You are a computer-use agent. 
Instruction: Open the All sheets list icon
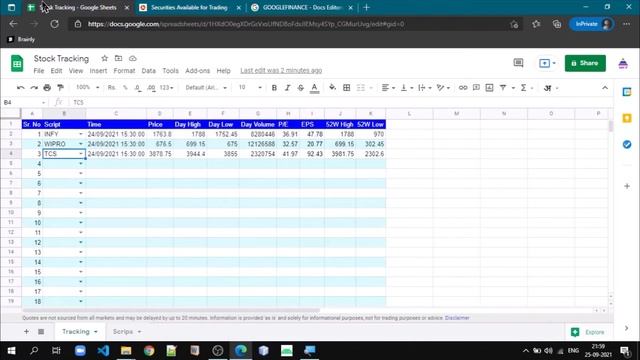pos(41,331)
